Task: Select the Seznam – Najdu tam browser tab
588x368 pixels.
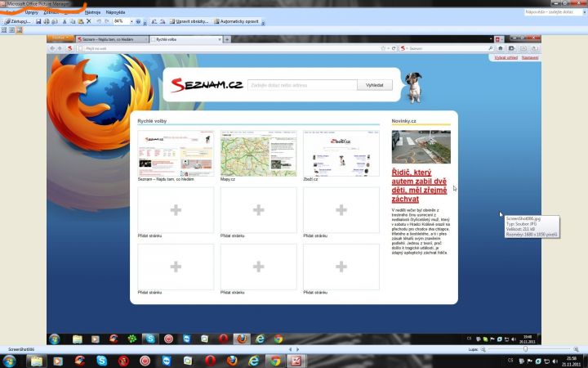Action: click(x=112, y=39)
